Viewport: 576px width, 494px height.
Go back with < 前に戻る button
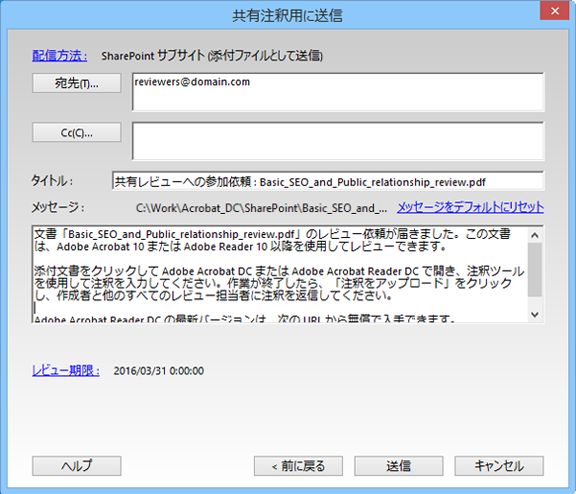[298, 466]
